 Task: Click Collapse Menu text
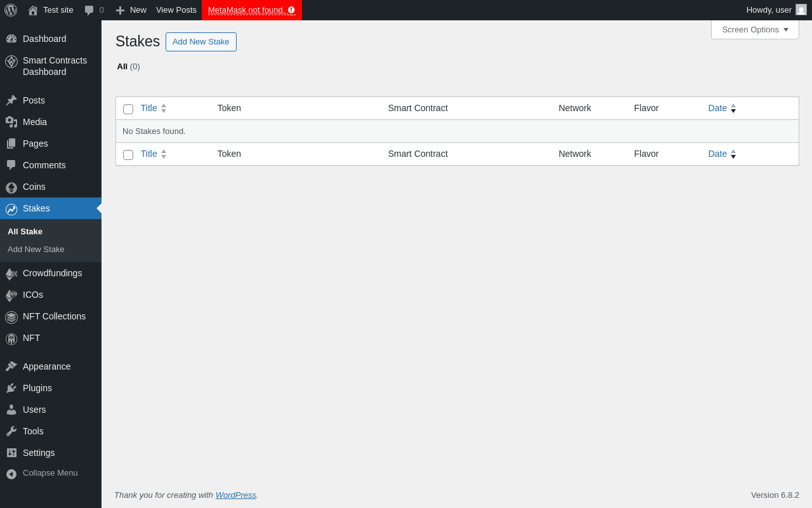tap(50, 472)
